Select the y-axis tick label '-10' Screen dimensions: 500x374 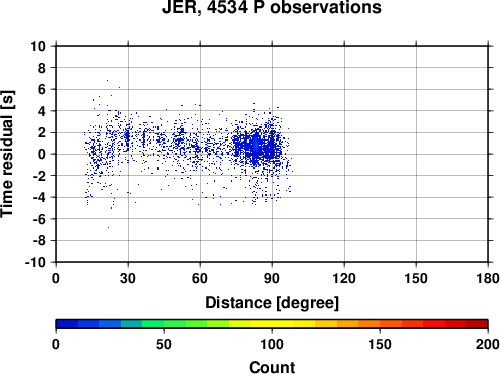35,263
